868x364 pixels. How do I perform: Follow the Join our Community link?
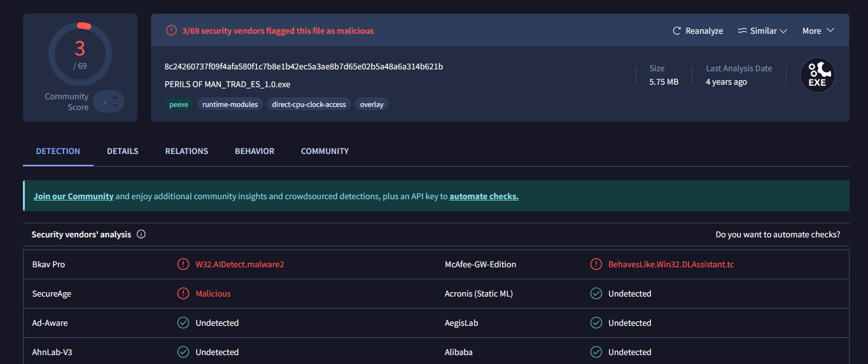pos(74,196)
